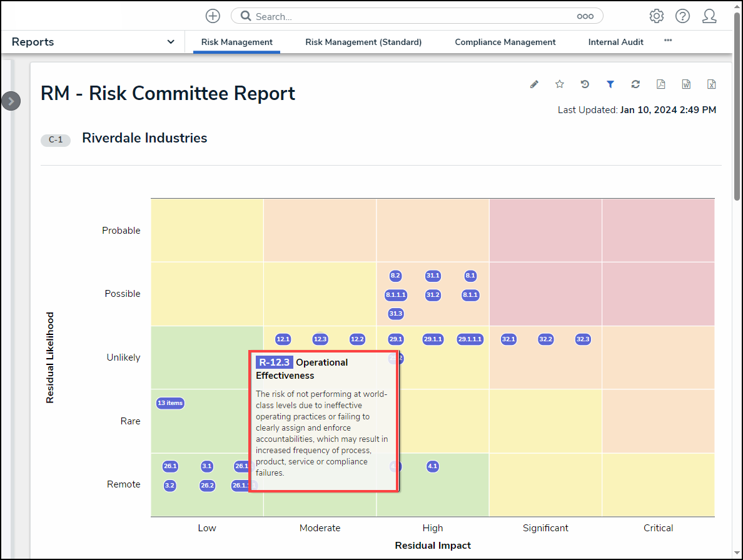Open the help question mark icon
This screenshot has width=743, height=560.
[x=682, y=16]
